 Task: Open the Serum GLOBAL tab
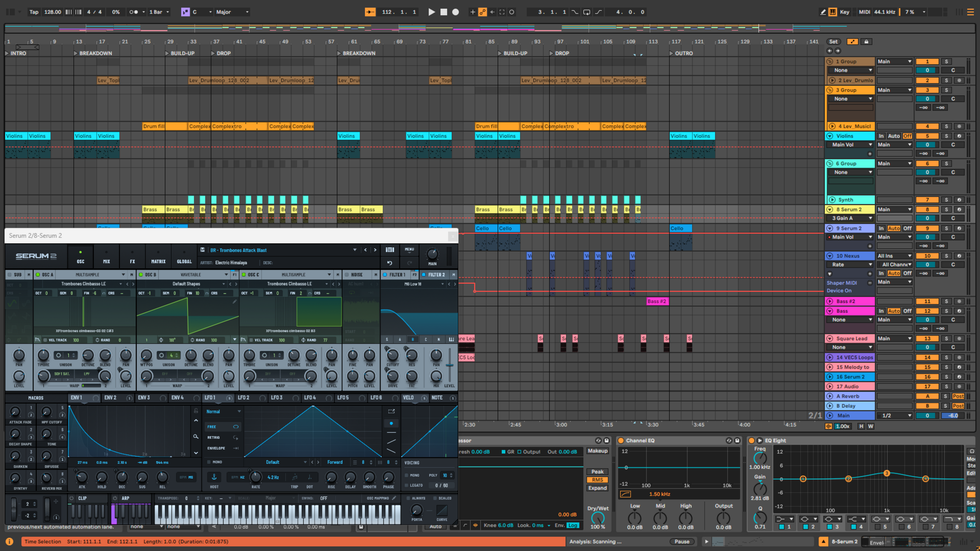coord(184,257)
